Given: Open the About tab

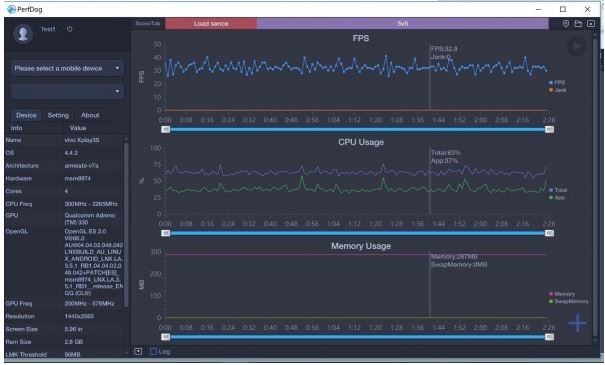Looking at the screenshot, I should [x=90, y=115].
